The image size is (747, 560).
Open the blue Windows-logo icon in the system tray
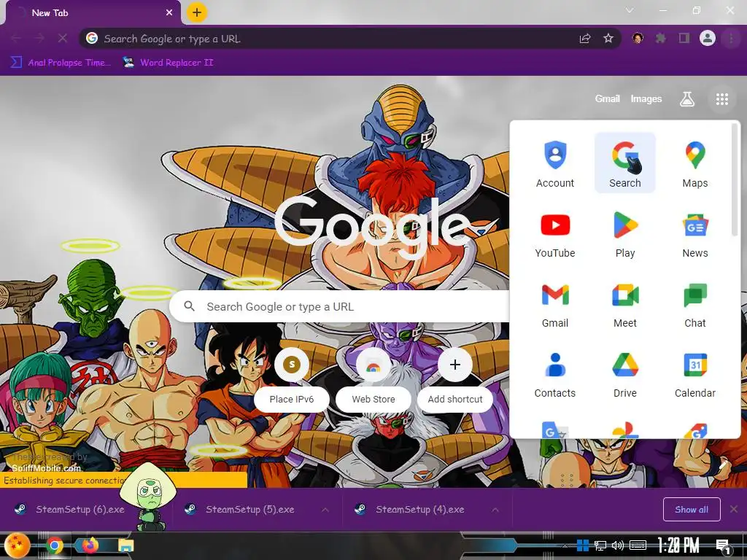(582, 545)
